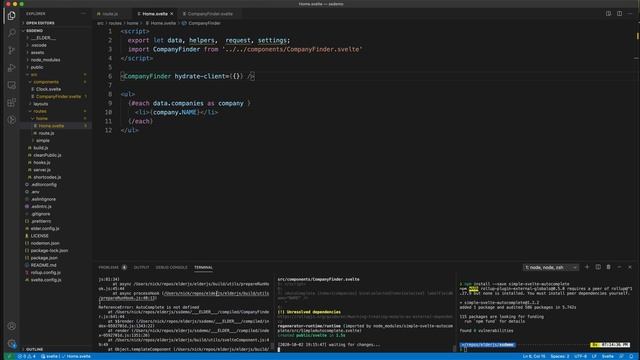Click the Explorer panel more actions ellipsis

click(x=84, y=13)
